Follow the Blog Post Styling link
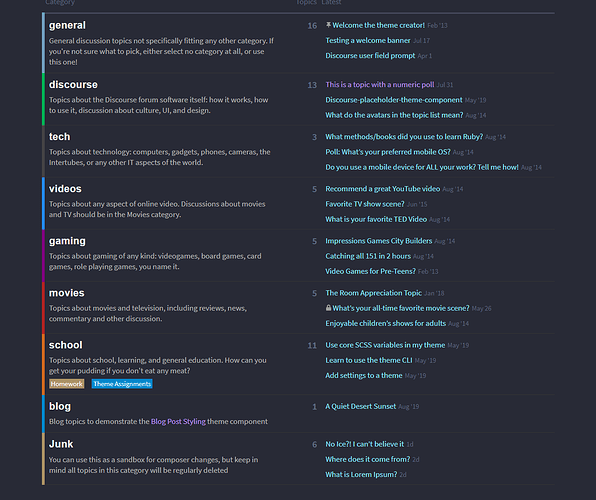This screenshot has width=596, height=500. (x=178, y=421)
